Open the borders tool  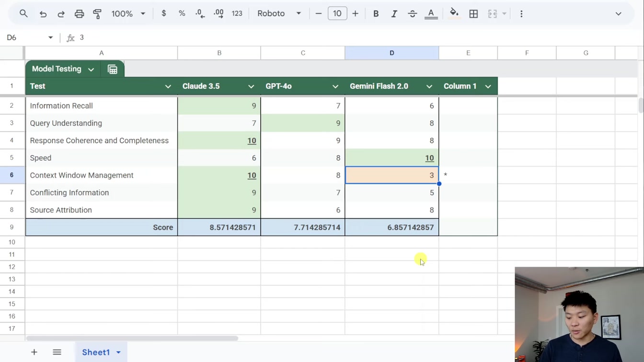click(473, 14)
